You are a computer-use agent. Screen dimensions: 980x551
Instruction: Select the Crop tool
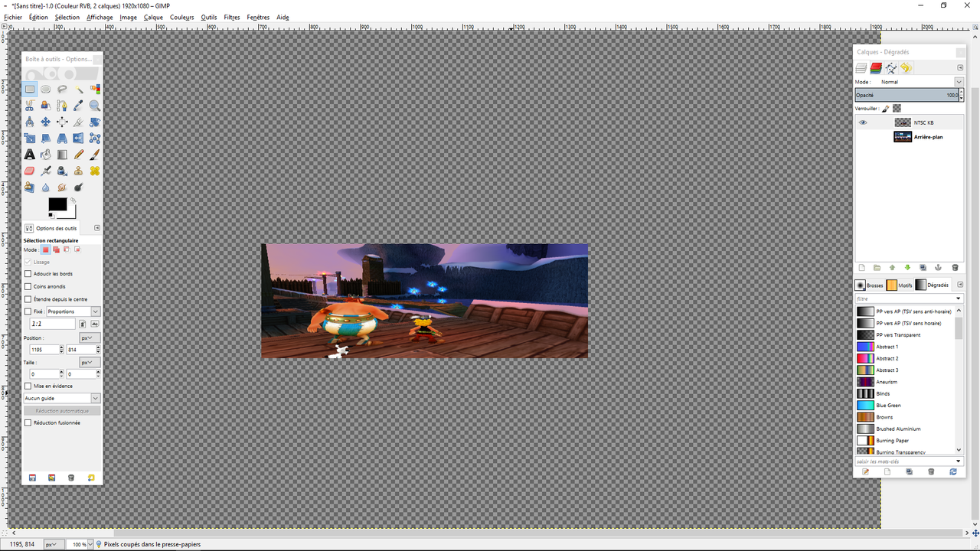coord(78,122)
